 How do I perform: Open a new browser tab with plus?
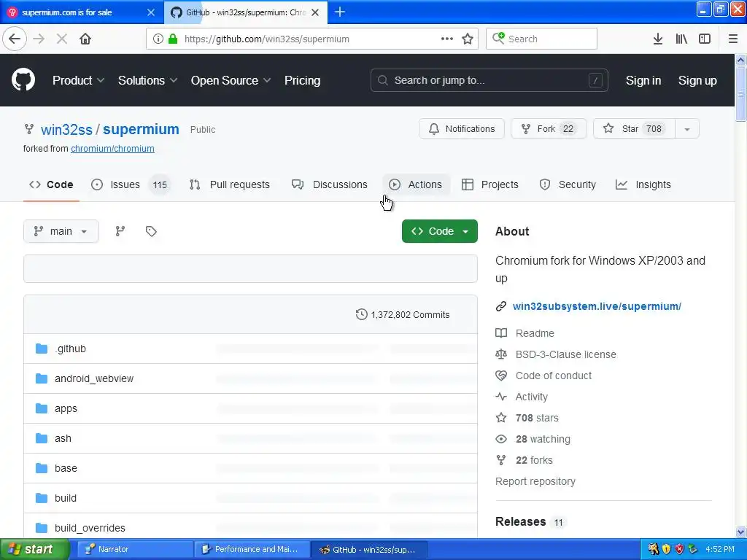pyautogui.click(x=340, y=12)
